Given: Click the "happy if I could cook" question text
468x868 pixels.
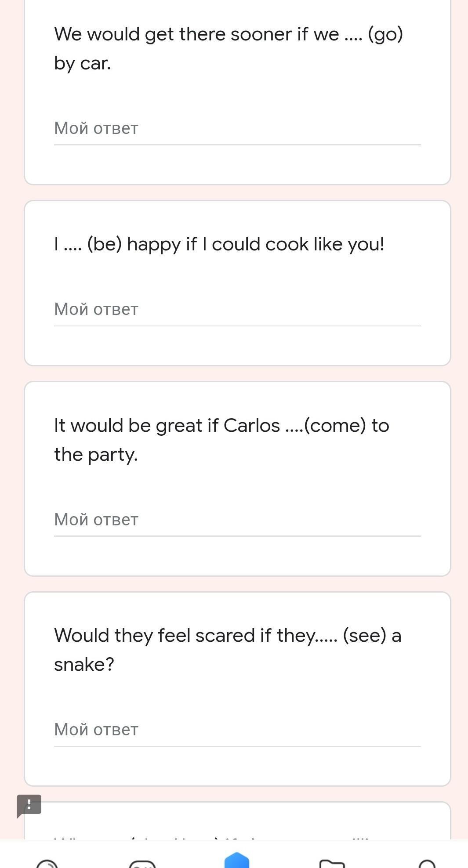Looking at the screenshot, I should [x=219, y=244].
